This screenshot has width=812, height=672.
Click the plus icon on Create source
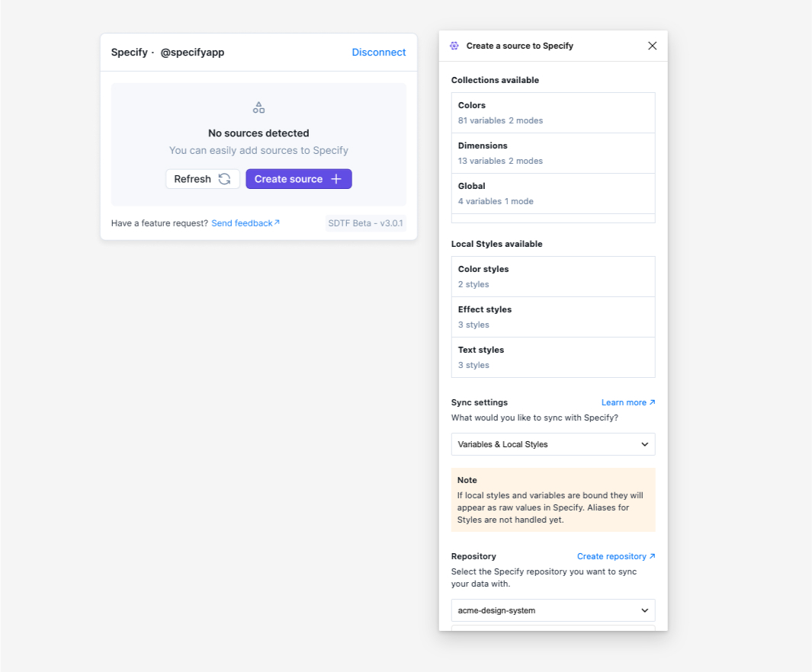(336, 179)
